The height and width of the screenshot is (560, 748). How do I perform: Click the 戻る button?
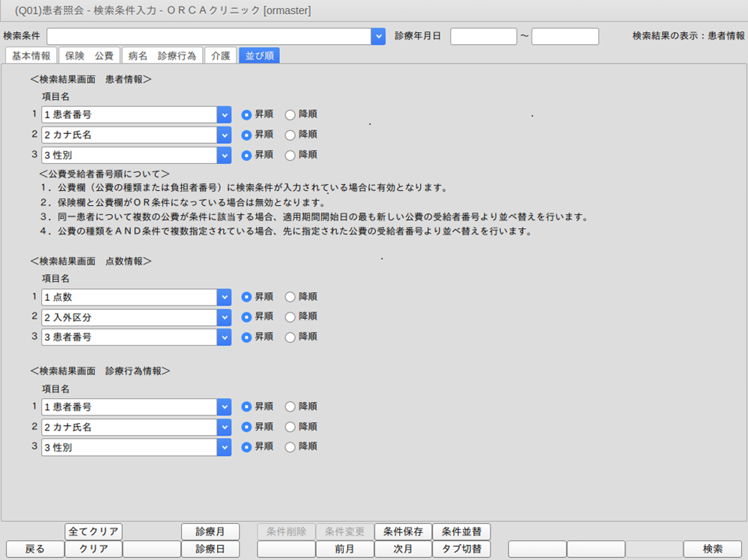point(34,549)
